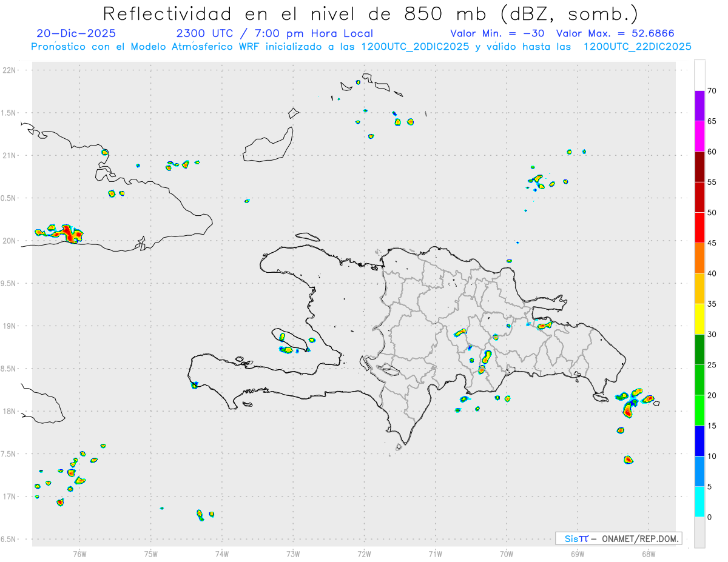Select the 'Pronostico con el Modelo Atmosferico WRF' line
The width and height of the screenshot is (728, 562).
(x=361, y=47)
